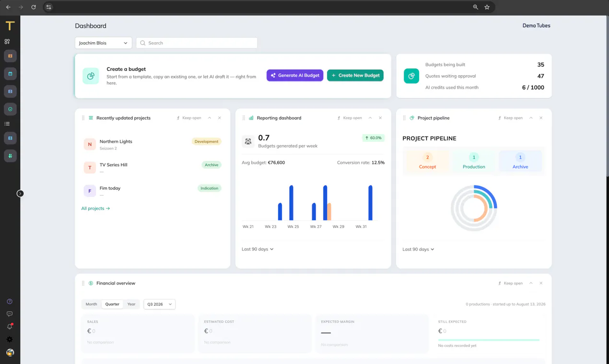Click the Generate AI Budget button

(x=295, y=75)
